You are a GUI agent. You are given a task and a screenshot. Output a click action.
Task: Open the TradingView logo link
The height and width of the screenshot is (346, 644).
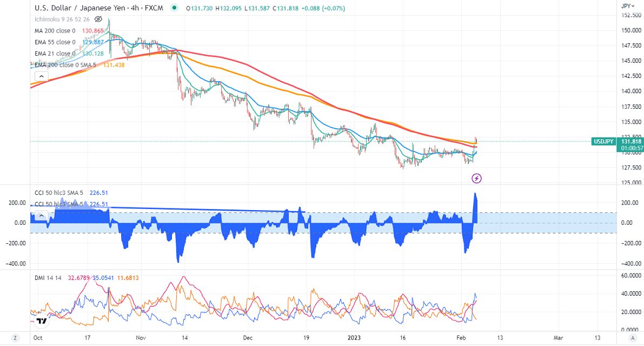coord(41,321)
